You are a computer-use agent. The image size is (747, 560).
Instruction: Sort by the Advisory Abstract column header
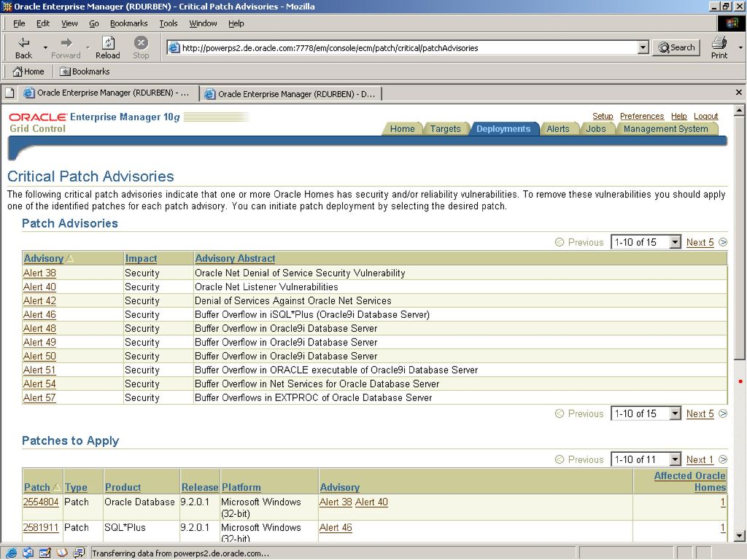[x=235, y=258]
